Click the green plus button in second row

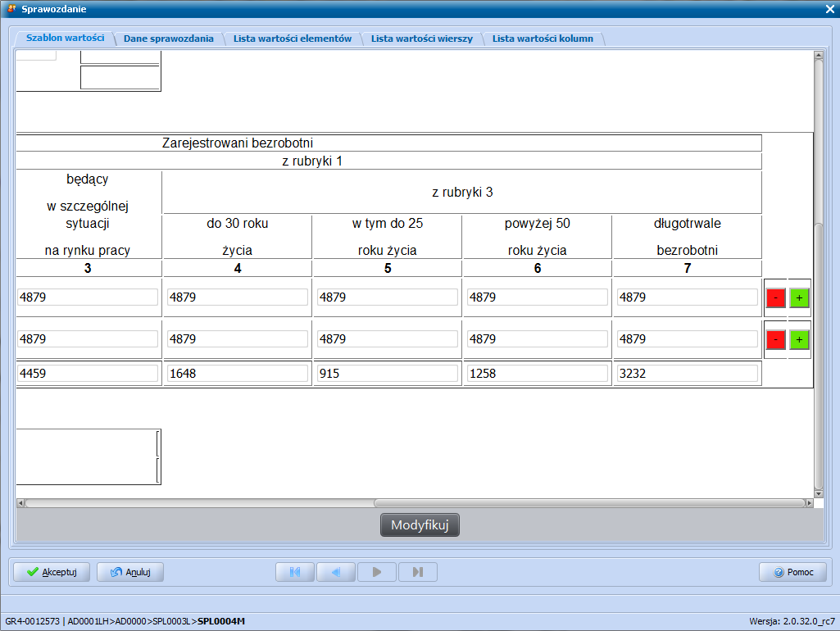click(x=799, y=339)
